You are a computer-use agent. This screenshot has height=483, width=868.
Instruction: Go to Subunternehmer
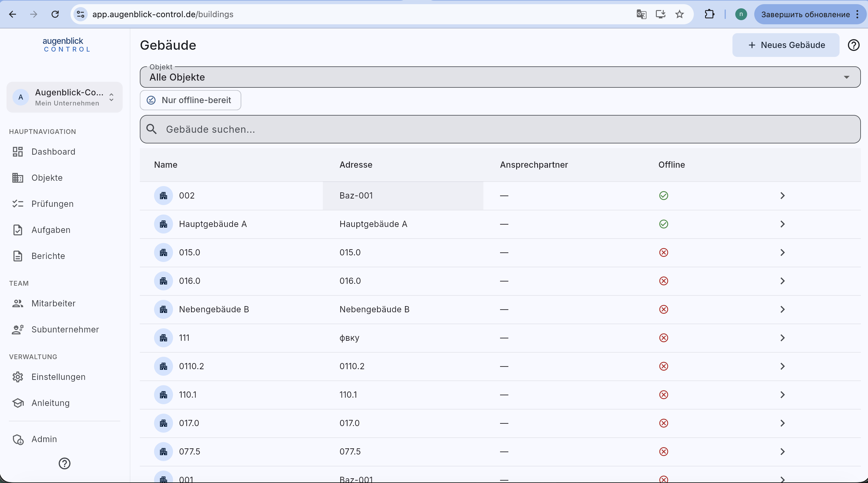pyautogui.click(x=64, y=329)
